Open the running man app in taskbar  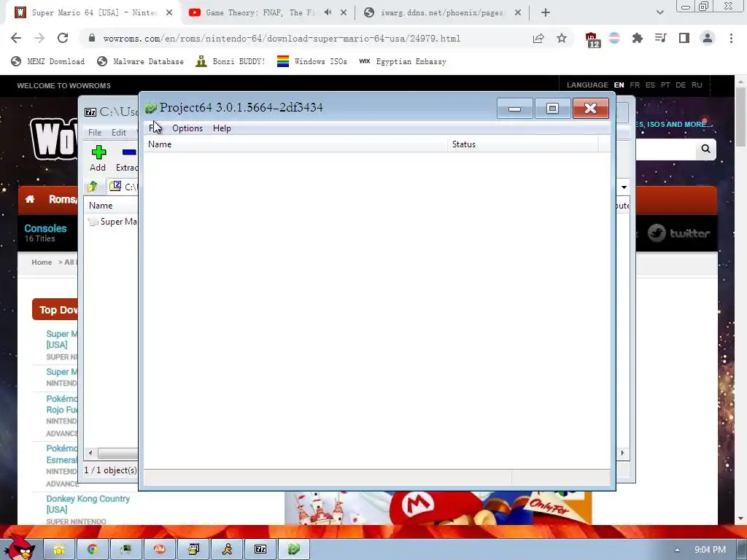[228, 550]
